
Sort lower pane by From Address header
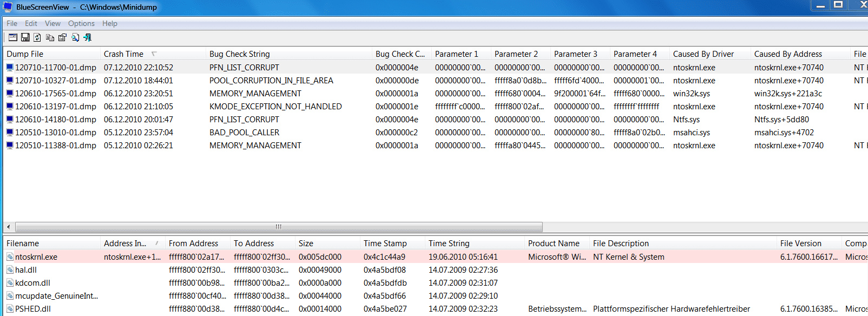(x=198, y=243)
